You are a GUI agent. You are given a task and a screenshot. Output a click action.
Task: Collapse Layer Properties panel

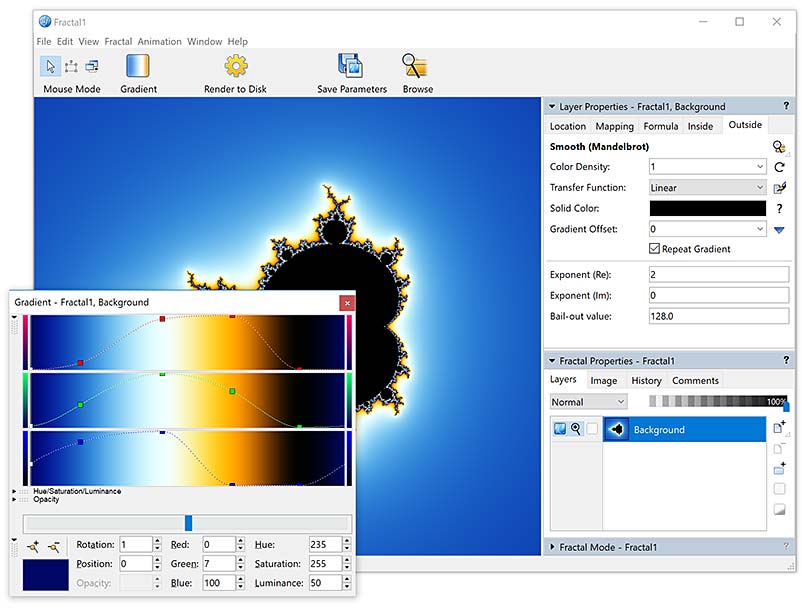[x=552, y=106]
